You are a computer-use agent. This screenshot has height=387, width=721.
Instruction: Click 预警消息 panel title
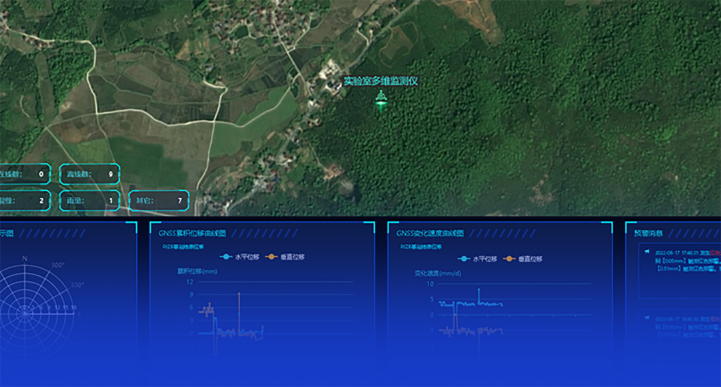pos(648,233)
